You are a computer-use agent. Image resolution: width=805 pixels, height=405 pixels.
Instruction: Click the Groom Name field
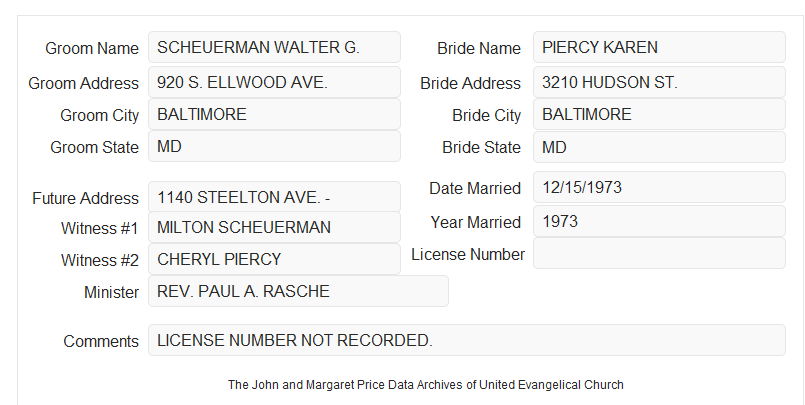[274, 47]
